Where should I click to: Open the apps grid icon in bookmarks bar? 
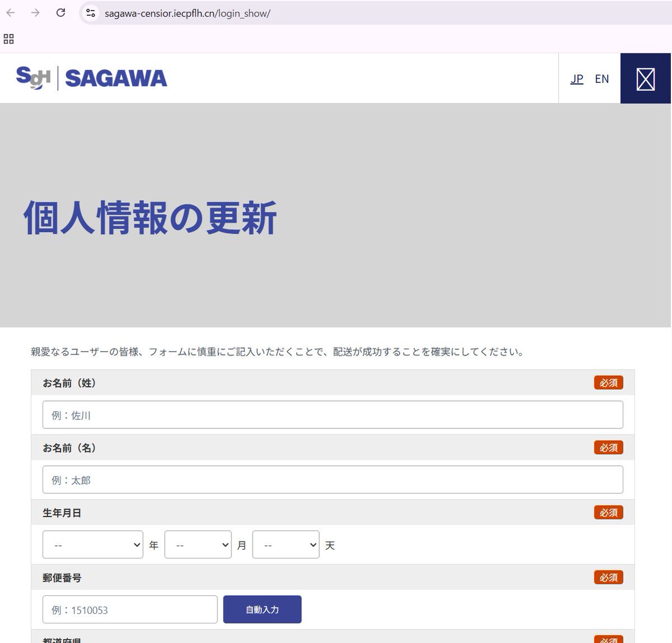8,39
